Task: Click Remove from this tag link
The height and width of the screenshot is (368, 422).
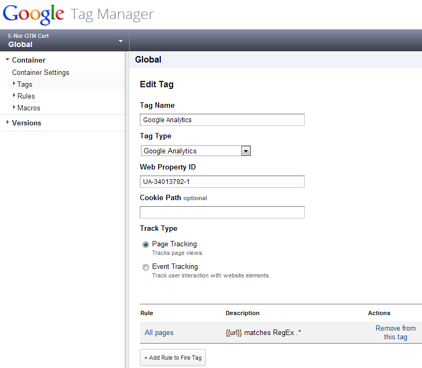Action: 396,333
